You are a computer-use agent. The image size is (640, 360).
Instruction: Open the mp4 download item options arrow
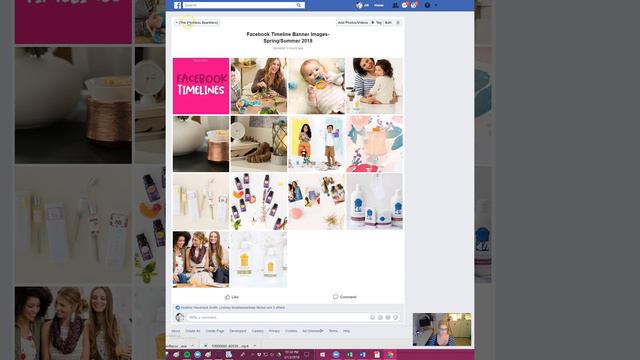pos(255,346)
